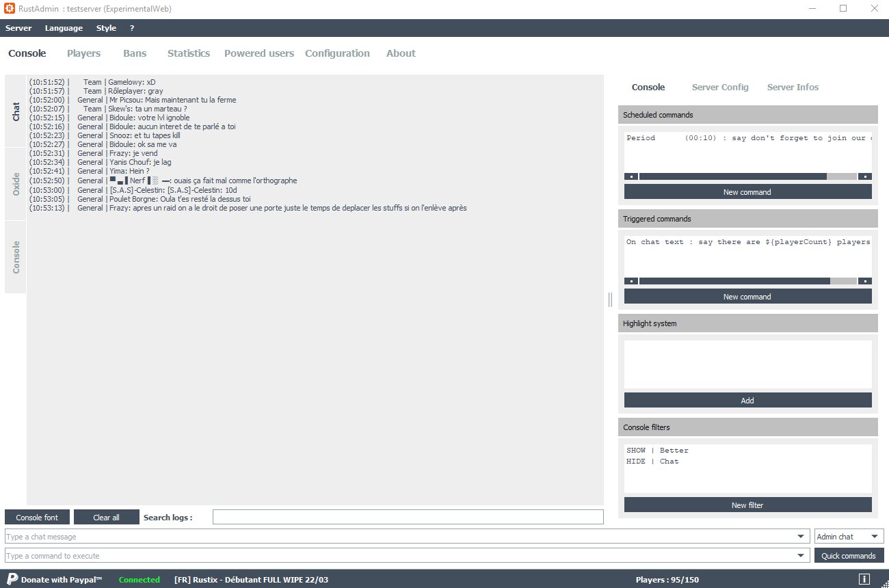Select the vertical Oxide tab

pyautogui.click(x=16, y=184)
